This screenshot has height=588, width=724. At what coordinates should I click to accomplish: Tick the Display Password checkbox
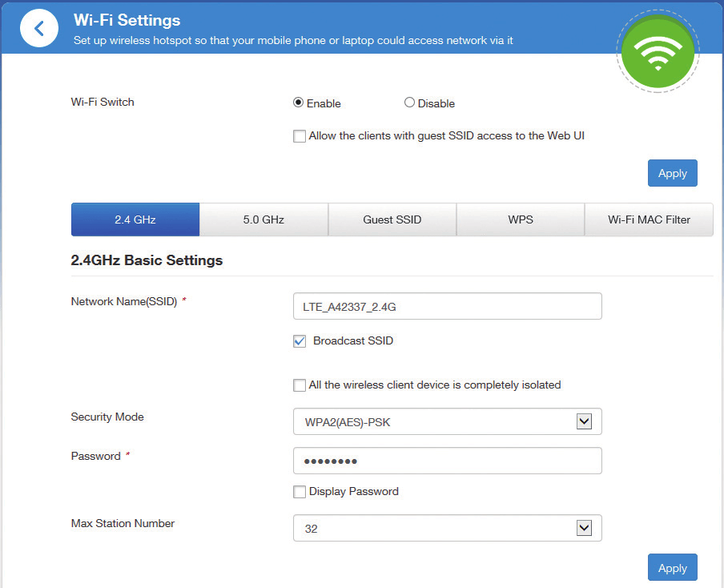point(300,492)
